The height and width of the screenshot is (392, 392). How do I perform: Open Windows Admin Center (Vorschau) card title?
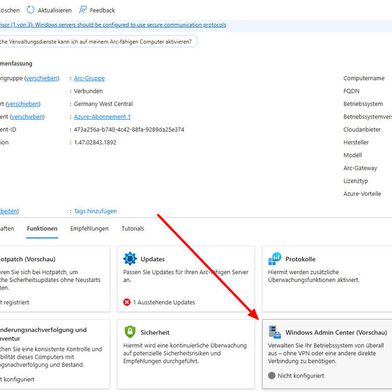[x=336, y=332]
